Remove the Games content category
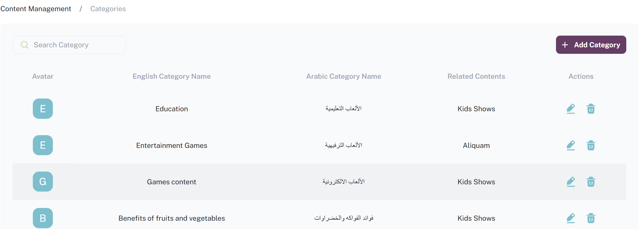The height and width of the screenshot is (229, 644). point(591,182)
